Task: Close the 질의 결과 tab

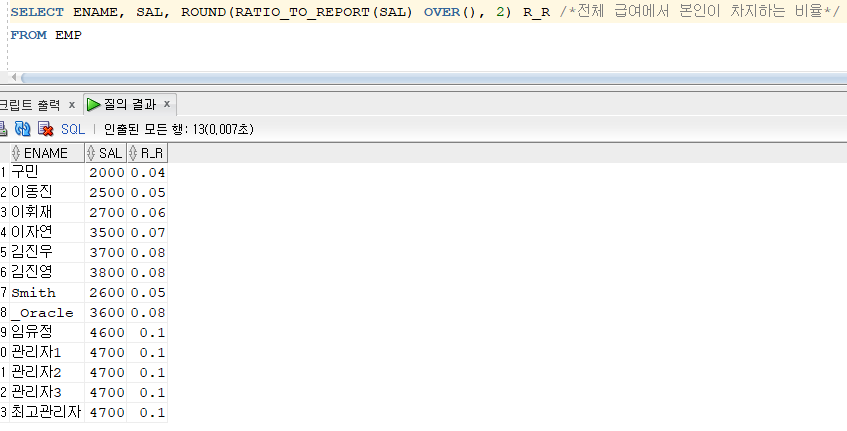Action: [167, 104]
